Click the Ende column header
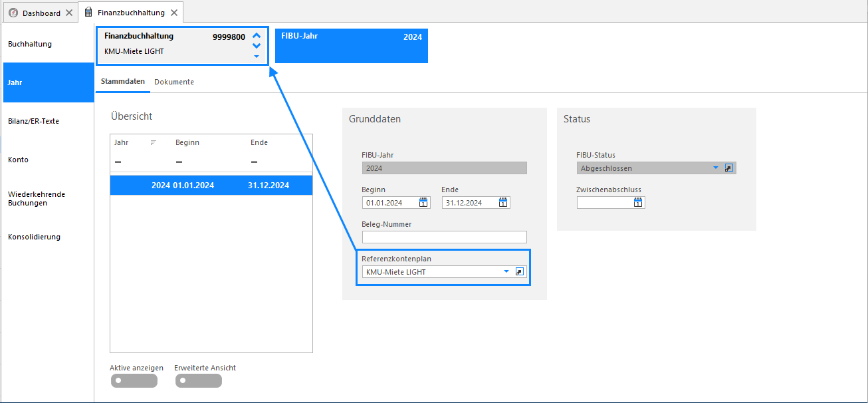The width and height of the screenshot is (868, 403). 259,142
